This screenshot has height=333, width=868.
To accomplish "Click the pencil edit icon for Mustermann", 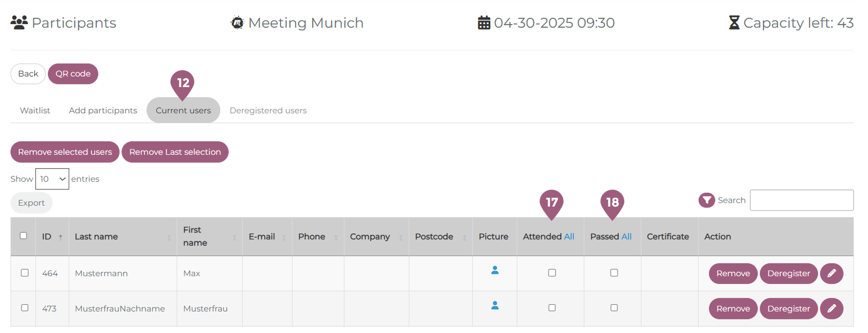I will coord(831,273).
